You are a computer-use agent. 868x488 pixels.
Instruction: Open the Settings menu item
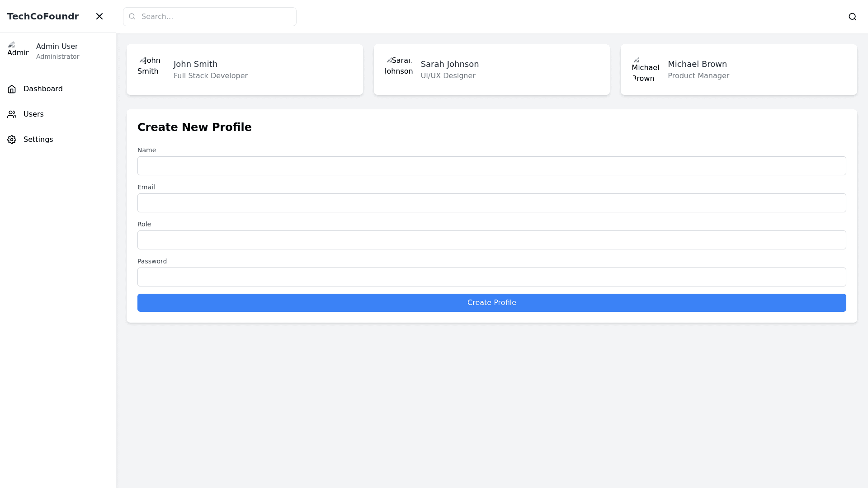pyautogui.click(x=38, y=140)
